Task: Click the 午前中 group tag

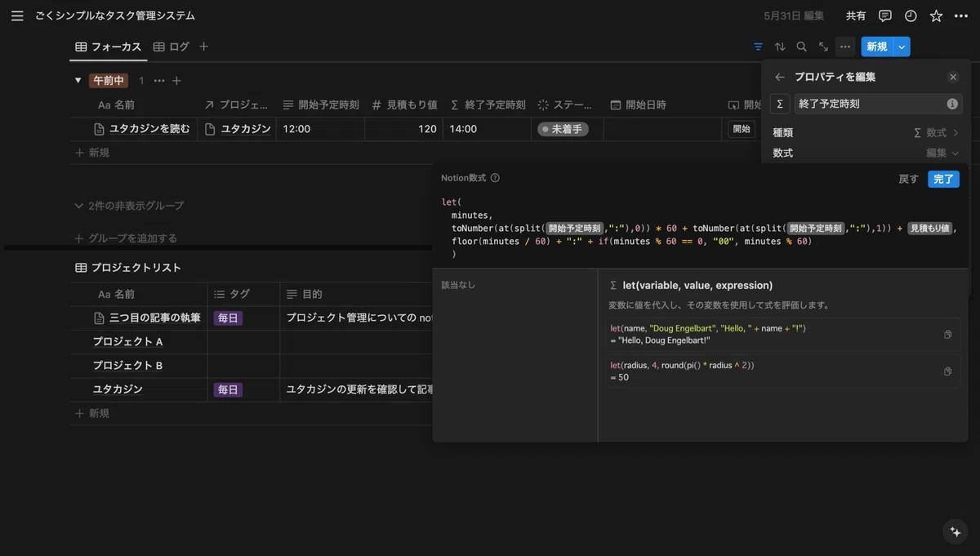Action: coord(109,81)
